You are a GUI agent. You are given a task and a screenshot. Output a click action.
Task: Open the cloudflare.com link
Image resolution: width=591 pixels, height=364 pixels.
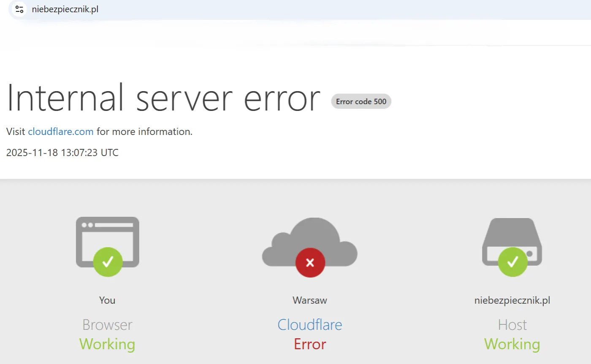(61, 132)
